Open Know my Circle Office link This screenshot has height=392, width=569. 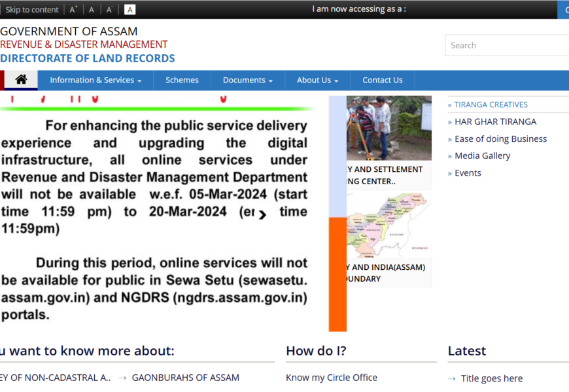pos(332,378)
